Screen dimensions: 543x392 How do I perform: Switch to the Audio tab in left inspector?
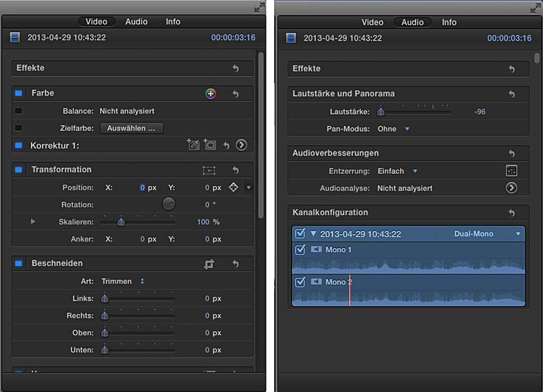pyautogui.click(x=136, y=22)
